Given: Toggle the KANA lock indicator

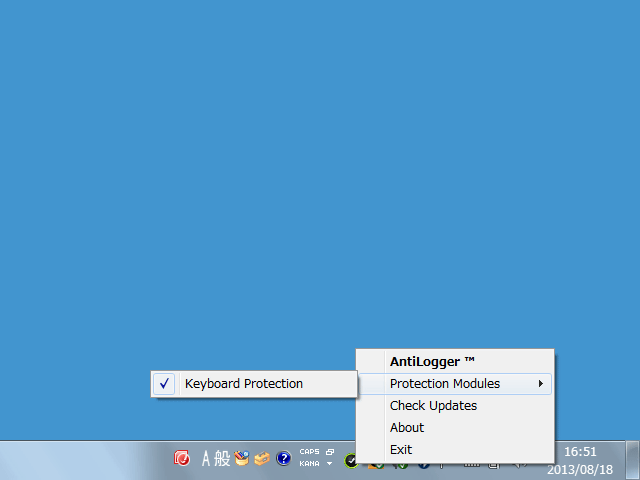Looking at the screenshot, I should click(x=309, y=464).
